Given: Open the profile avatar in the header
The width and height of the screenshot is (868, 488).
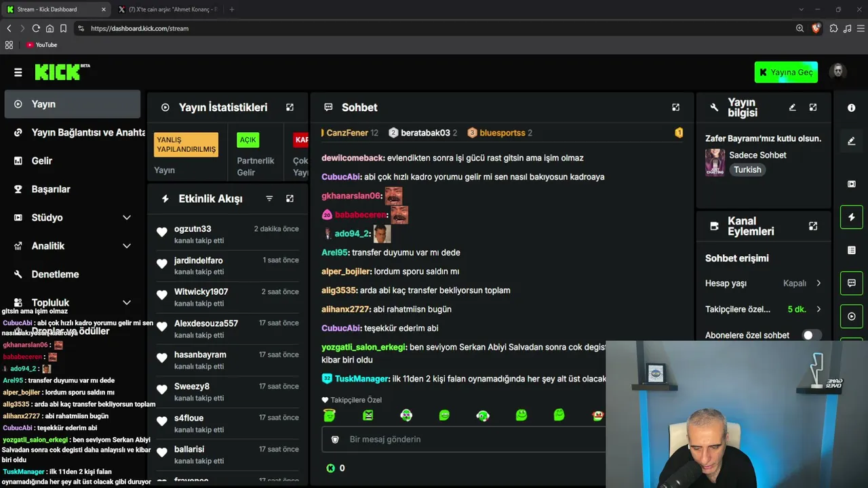Looking at the screenshot, I should (x=838, y=72).
